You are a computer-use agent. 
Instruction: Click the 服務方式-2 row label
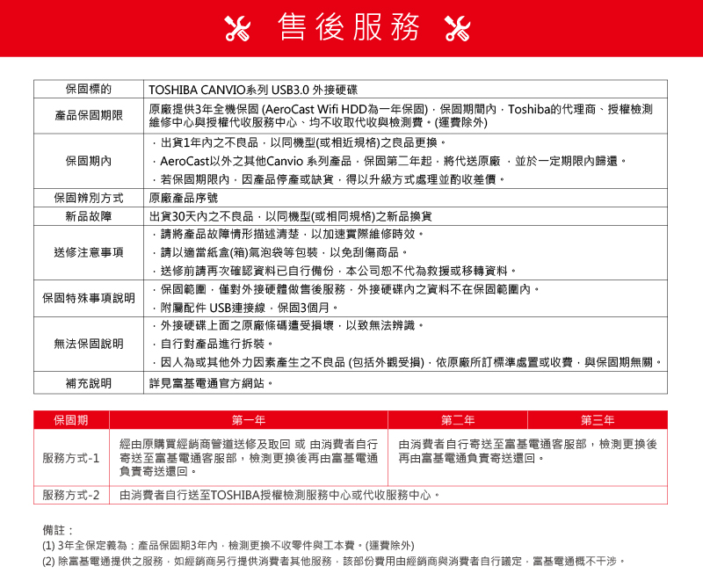pyautogui.click(x=71, y=495)
